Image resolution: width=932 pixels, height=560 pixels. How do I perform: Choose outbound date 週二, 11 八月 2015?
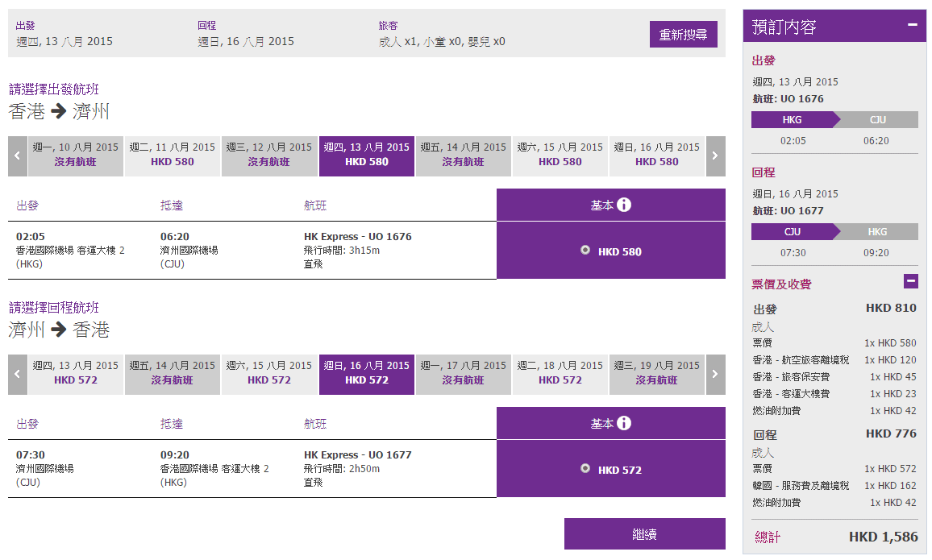pyautogui.click(x=173, y=156)
